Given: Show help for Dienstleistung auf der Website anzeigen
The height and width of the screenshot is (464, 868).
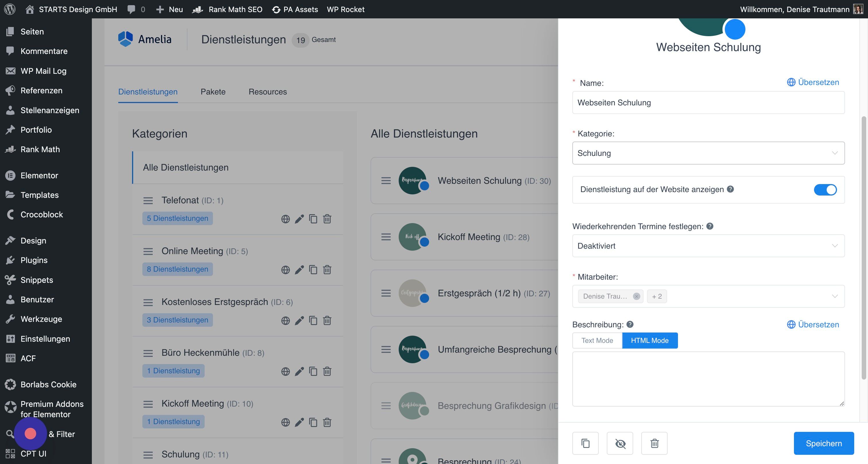Looking at the screenshot, I should point(730,189).
